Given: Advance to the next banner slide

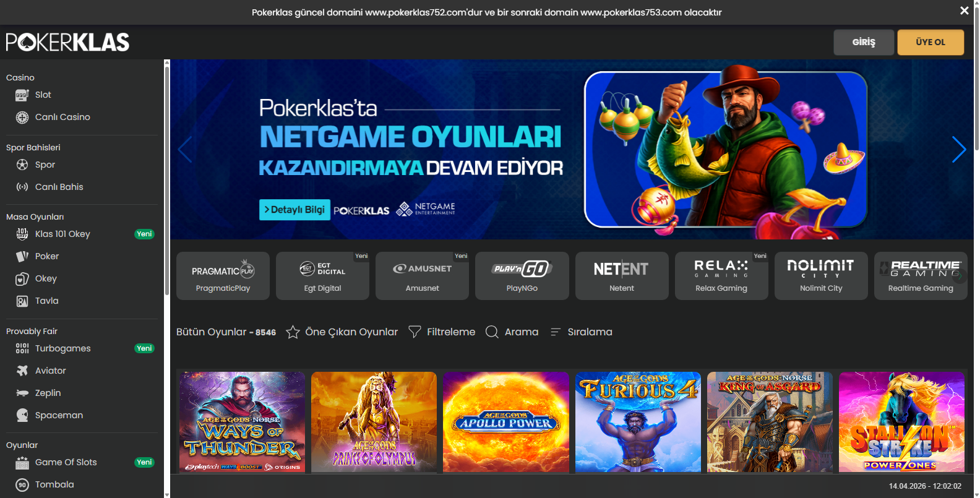Looking at the screenshot, I should [x=958, y=149].
